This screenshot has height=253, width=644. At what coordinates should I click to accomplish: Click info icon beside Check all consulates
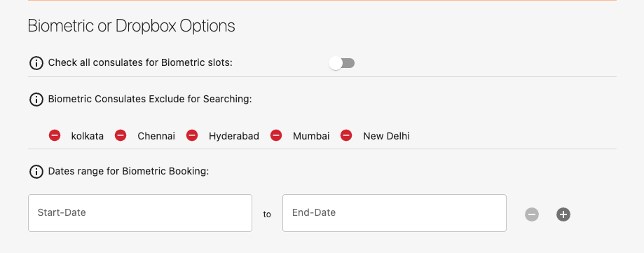(x=36, y=63)
